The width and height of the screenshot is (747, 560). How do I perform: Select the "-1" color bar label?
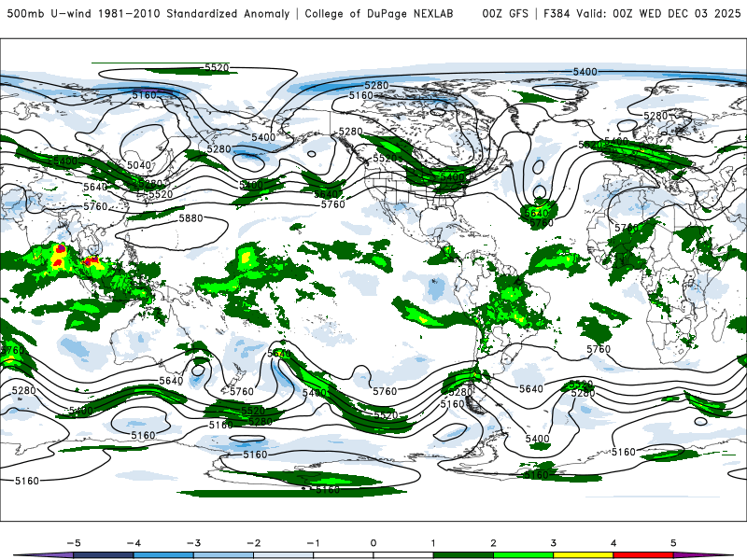click(313, 543)
